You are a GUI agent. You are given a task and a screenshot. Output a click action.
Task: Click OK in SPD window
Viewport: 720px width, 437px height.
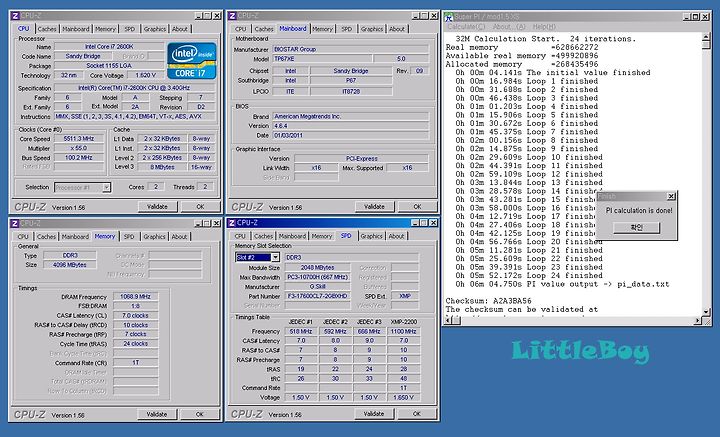click(417, 414)
